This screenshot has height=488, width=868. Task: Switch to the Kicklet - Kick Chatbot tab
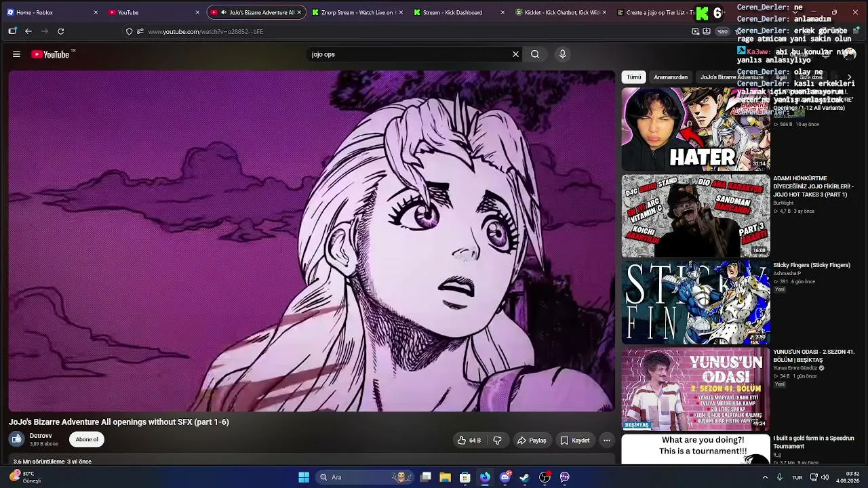click(x=560, y=12)
